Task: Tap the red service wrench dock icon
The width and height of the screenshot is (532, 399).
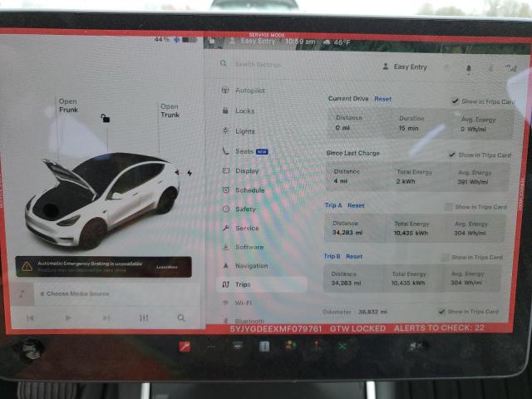Action: (x=185, y=347)
